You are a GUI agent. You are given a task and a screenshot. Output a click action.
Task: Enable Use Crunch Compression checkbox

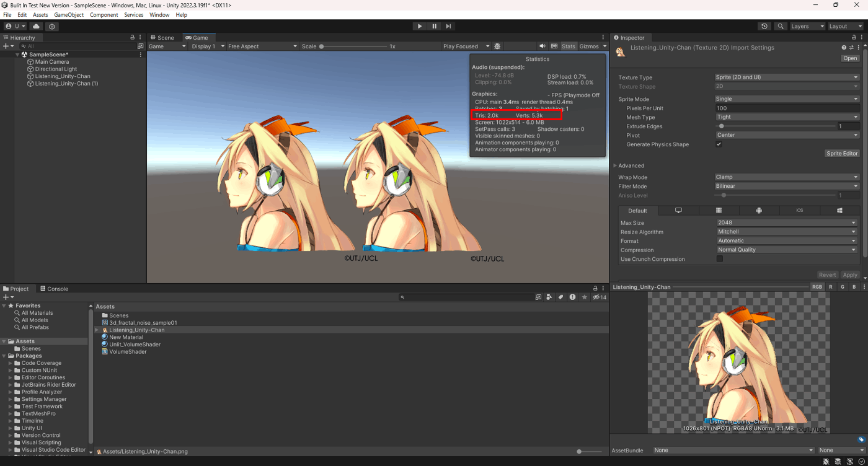click(719, 259)
